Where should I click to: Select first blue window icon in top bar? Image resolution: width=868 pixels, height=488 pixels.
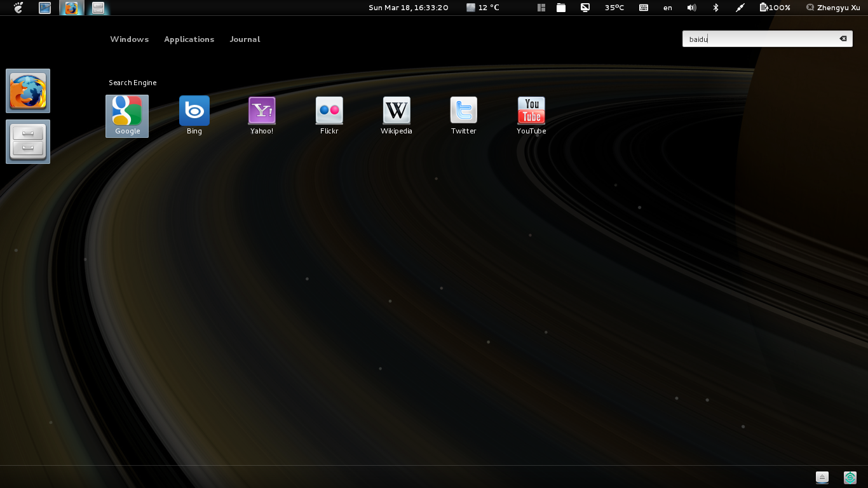click(44, 8)
